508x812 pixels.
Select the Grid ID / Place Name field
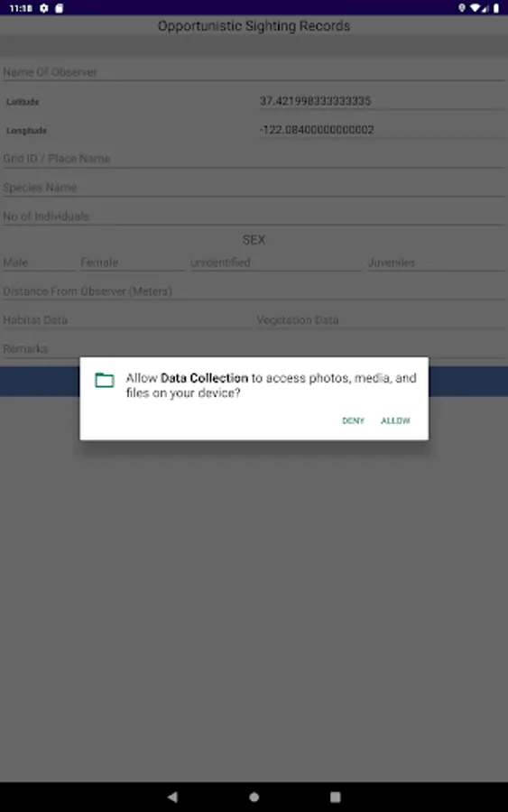(254, 159)
